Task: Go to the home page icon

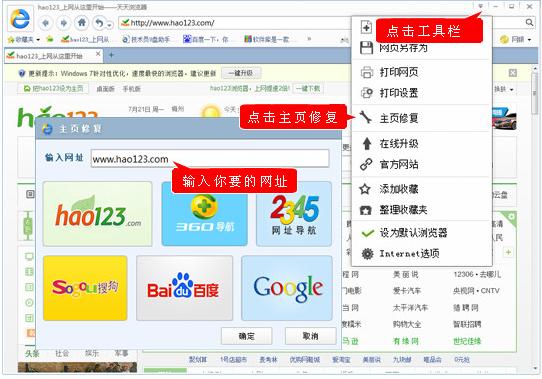Action: point(82,23)
